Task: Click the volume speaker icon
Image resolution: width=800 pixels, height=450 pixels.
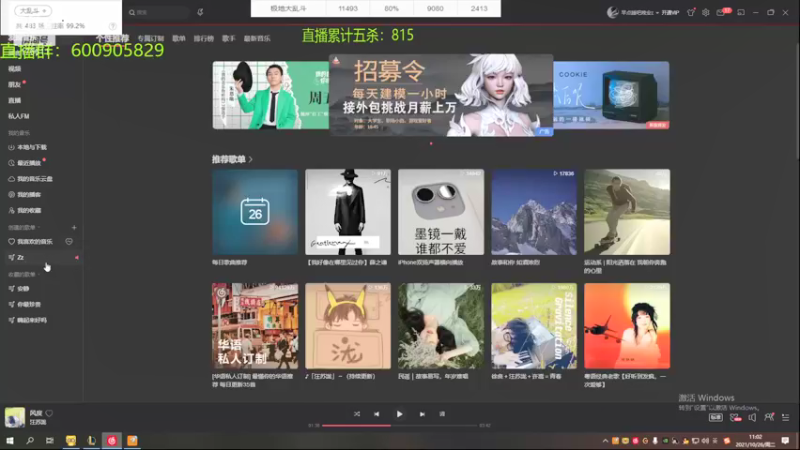Action: pos(752,417)
